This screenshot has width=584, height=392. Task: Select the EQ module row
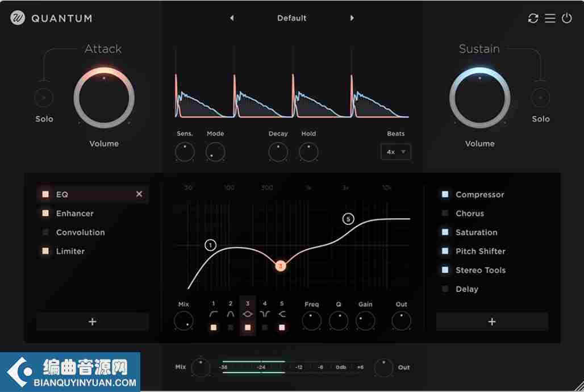93,194
